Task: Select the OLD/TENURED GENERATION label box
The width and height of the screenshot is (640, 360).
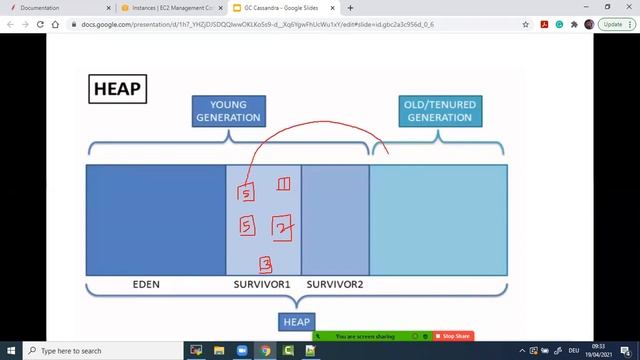Action: (x=440, y=111)
